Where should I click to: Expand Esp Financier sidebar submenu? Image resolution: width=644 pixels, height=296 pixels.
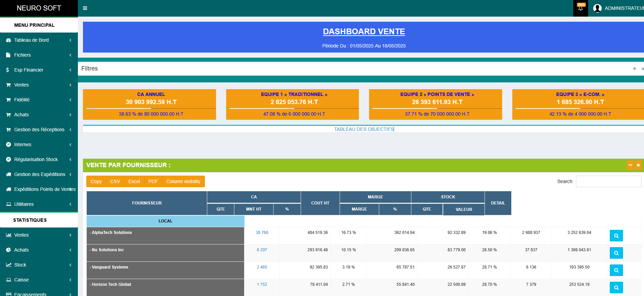[39, 70]
